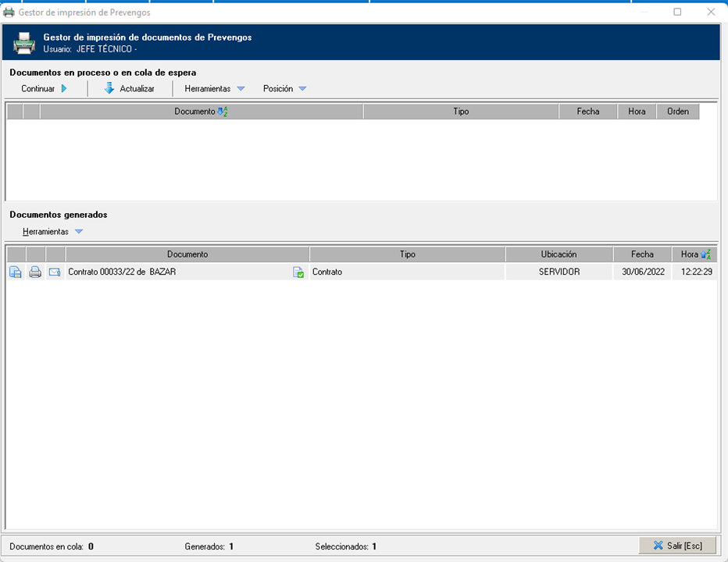Click the sort icon in the generated Hora header

tap(706, 254)
